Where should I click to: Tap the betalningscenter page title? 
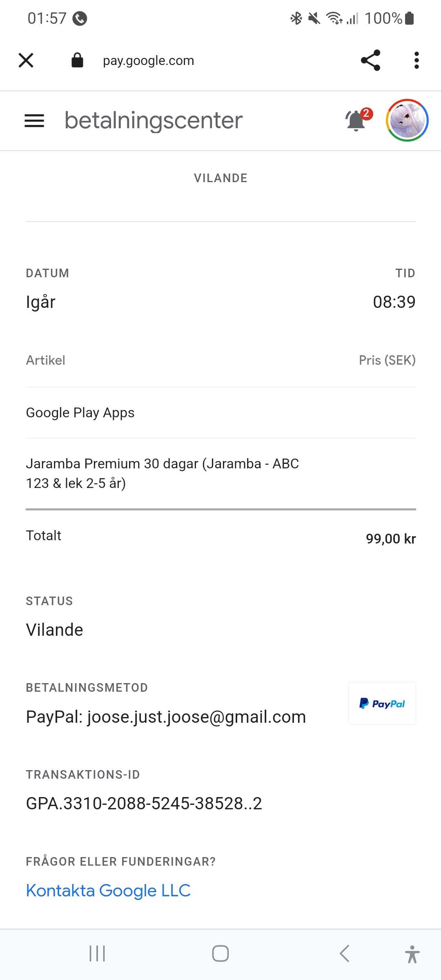pos(154,120)
